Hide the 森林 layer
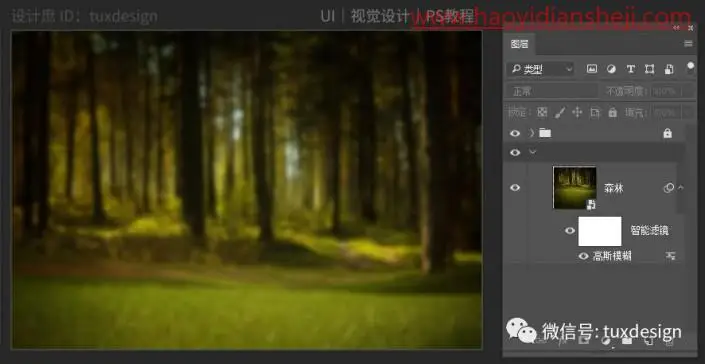 tap(515, 187)
